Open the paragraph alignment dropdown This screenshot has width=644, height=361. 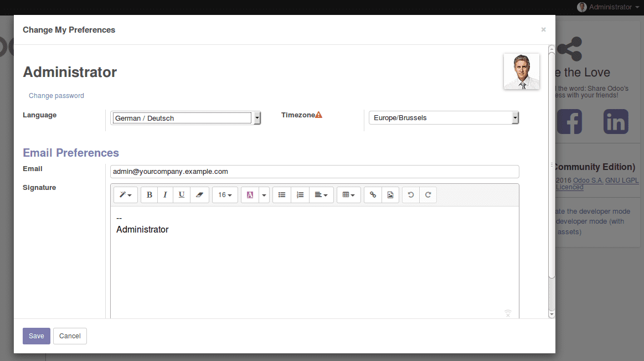[x=321, y=195]
